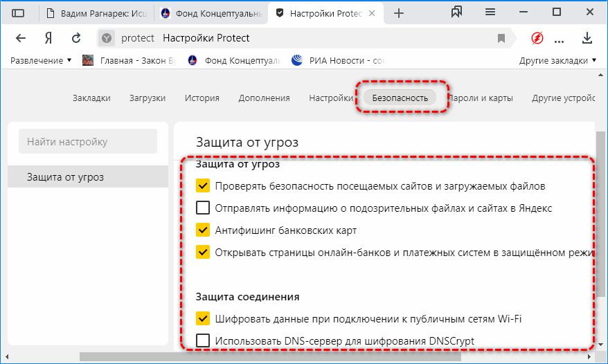Maximize the browser window
608x364 pixels.
[x=557, y=12]
